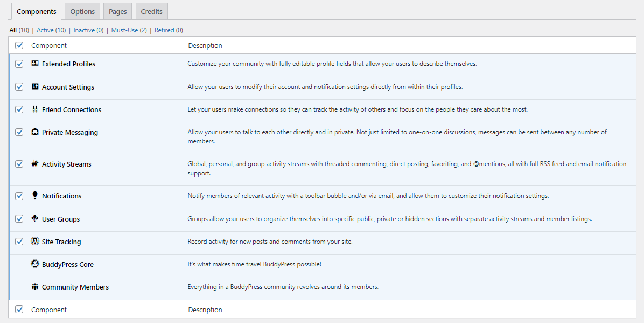Click the Extended Profiles label
644x323 pixels.
(68, 64)
